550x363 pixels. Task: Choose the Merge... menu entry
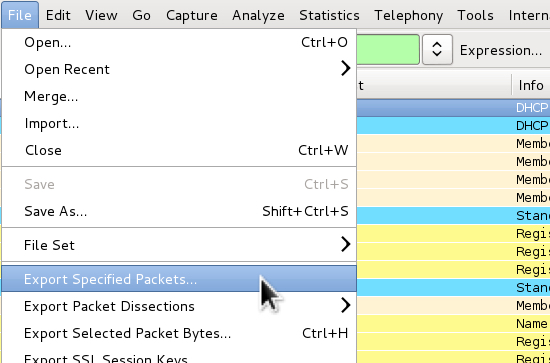[179, 96]
